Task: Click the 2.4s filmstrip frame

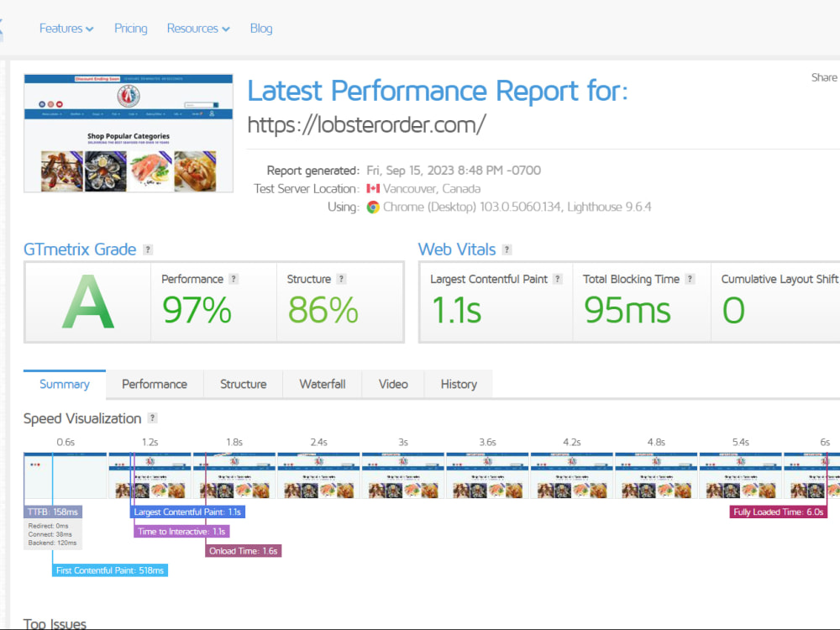Action: click(318, 475)
